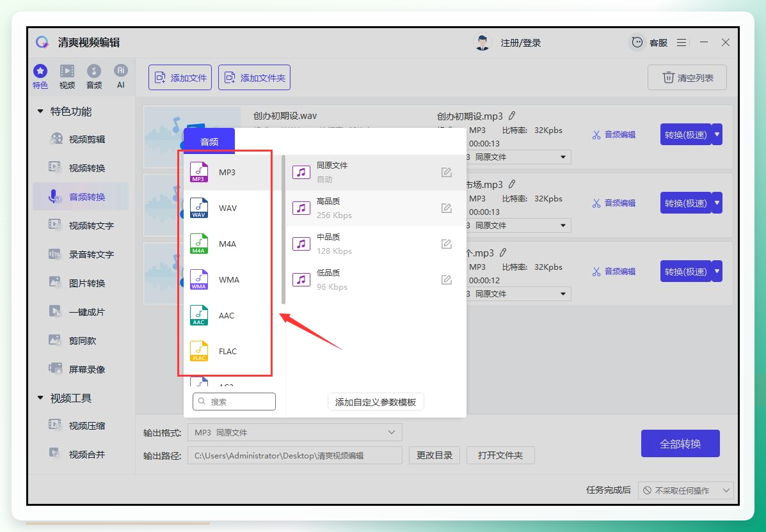Open second file's 转换(极速) mode arrow
The width and height of the screenshot is (766, 532).
(717, 203)
